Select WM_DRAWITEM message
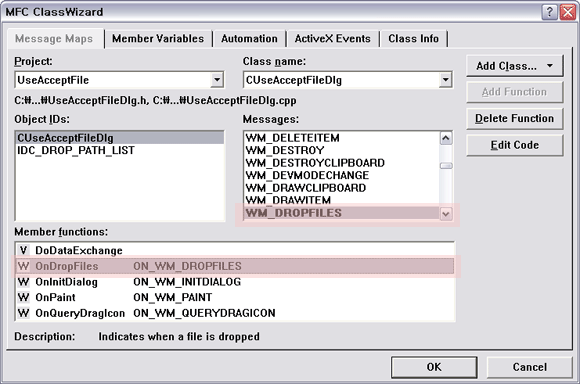Viewport: 580px width, 384px height. [x=342, y=200]
